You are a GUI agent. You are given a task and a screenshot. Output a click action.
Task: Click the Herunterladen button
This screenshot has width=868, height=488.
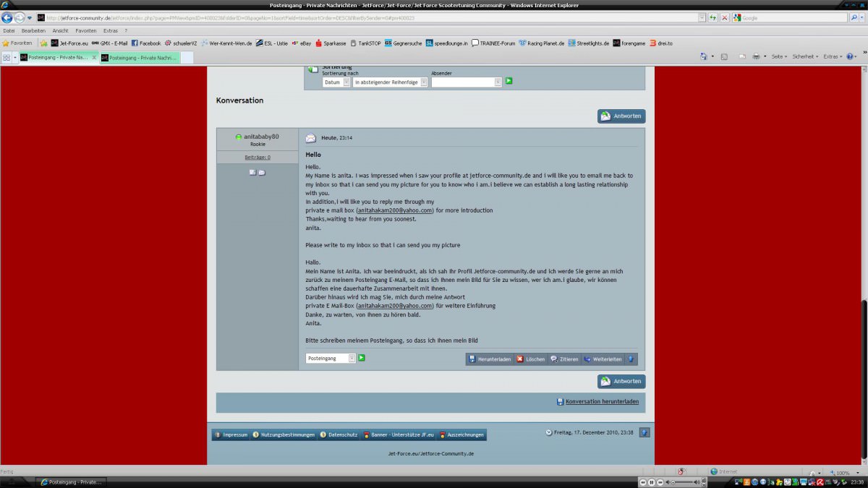[x=490, y=359]
